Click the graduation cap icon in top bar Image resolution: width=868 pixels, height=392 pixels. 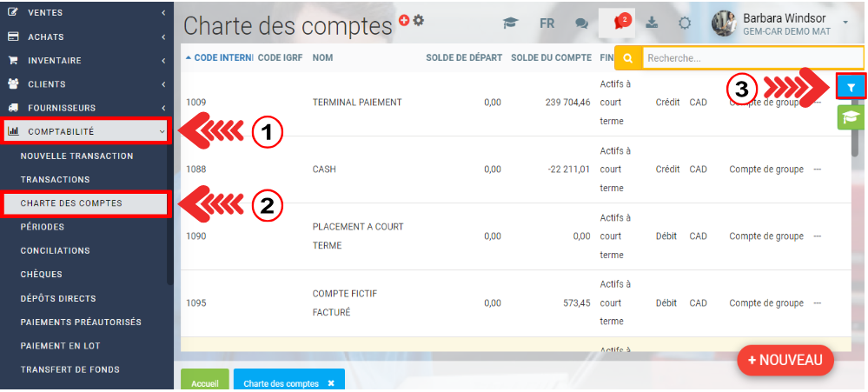pyautogui.click(x=512, y=23)
